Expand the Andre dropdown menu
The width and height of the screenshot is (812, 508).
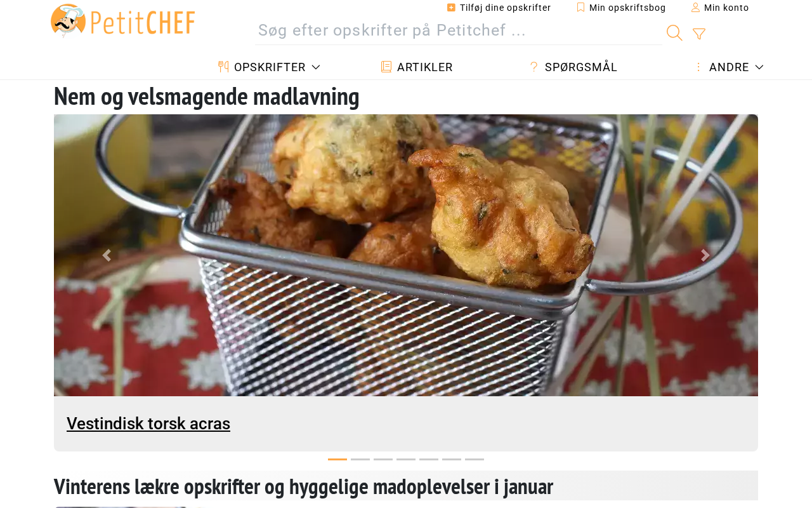click(x=729, y=67)
